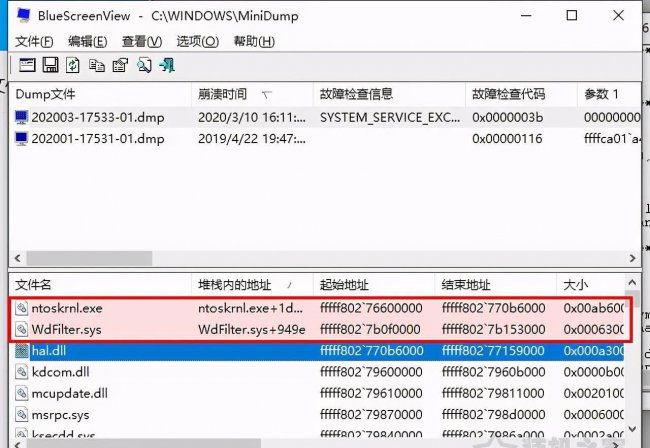Click the Save Selected Items floppy icon

[x=50, y=65]
